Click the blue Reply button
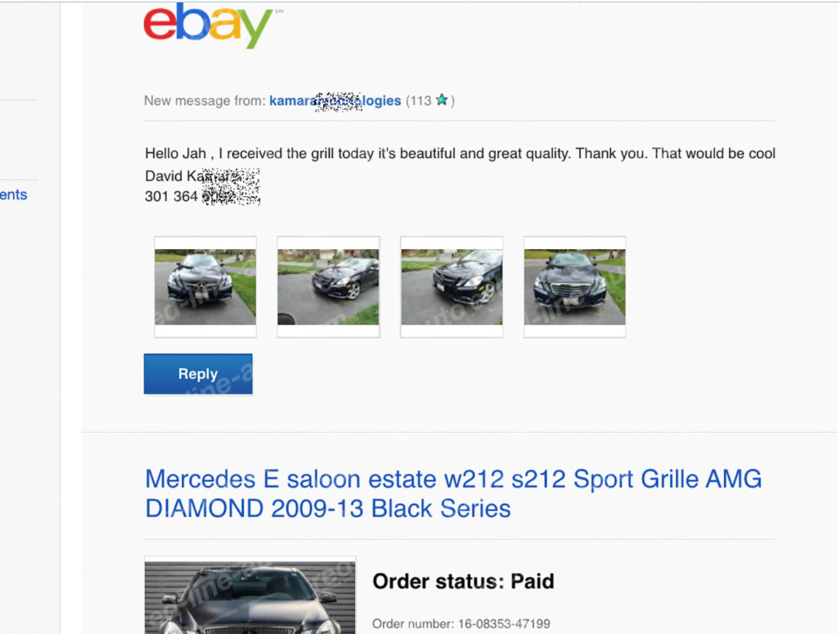The height and width of the screenshot is (634, 840). (x=198, y=374)
